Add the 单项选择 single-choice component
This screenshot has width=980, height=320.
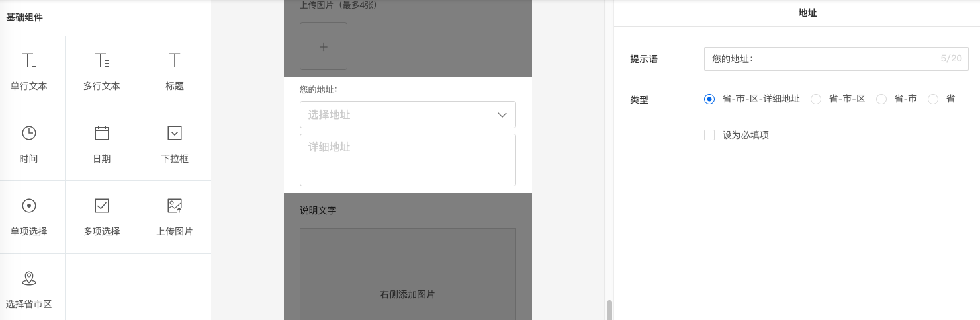pyautogui.click(x=29, y=218)
